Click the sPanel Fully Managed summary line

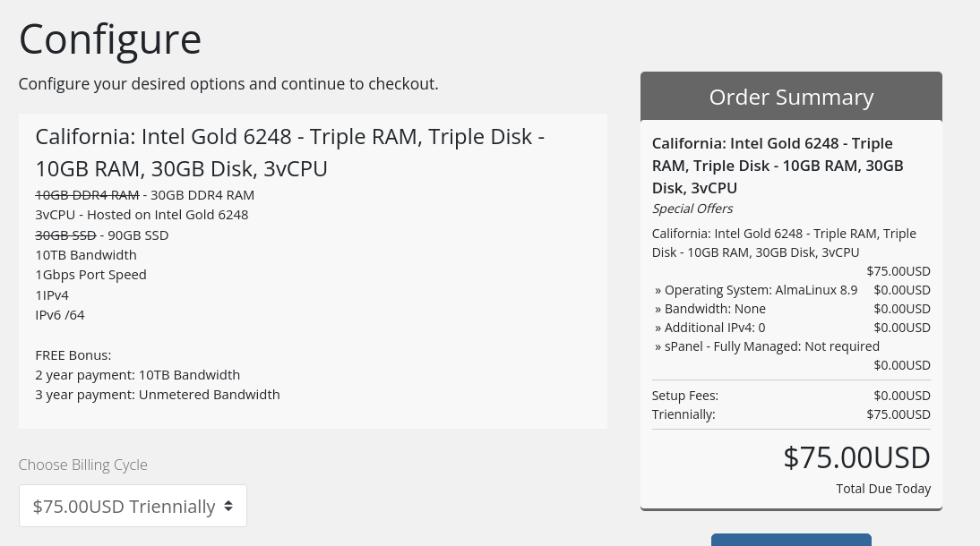(791, 355)
